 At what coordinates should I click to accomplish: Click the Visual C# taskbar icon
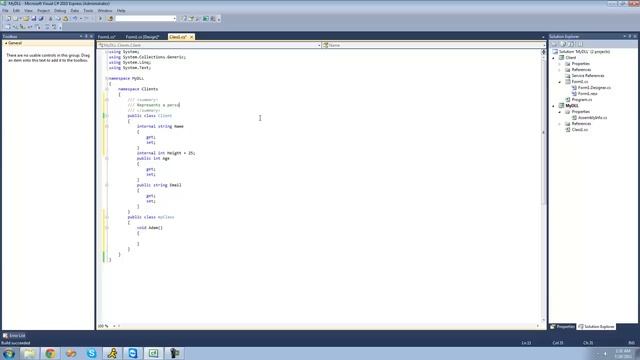tap(153, 353)
